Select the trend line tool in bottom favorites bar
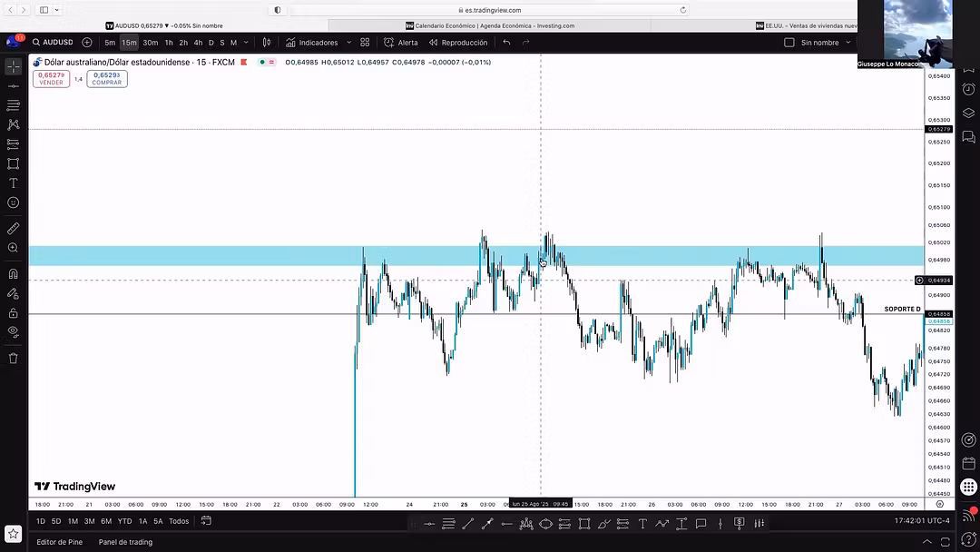980x552 pixels. tap(467, 524)
